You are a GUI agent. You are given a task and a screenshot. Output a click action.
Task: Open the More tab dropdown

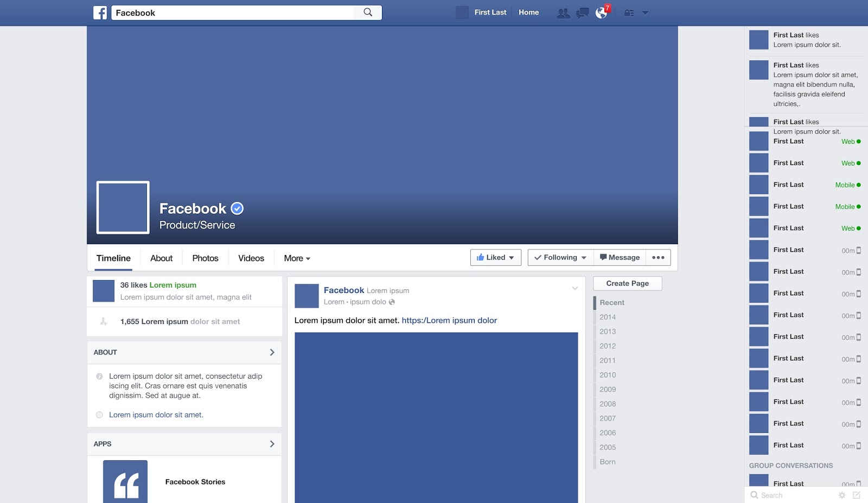point(297,258)
